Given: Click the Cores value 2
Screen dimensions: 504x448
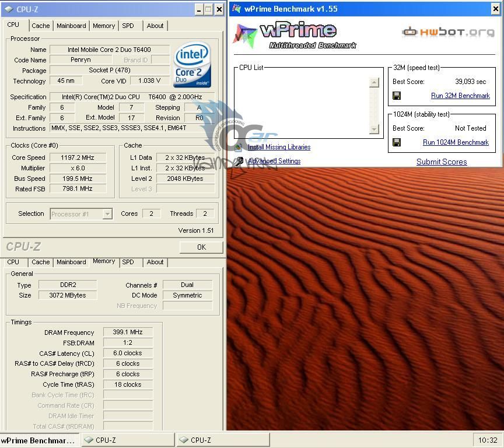Looking at the screenshot, I should point(152,213).
